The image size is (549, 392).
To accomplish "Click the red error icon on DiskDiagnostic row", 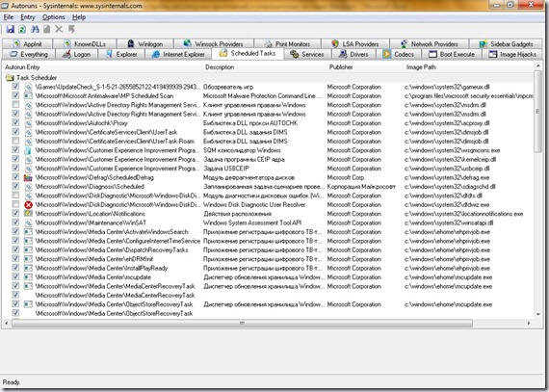I will coord(28,205).
